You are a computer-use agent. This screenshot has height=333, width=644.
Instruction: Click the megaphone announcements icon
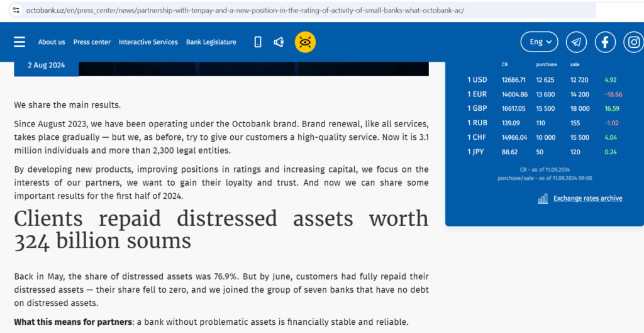click(x=279, y=42)
